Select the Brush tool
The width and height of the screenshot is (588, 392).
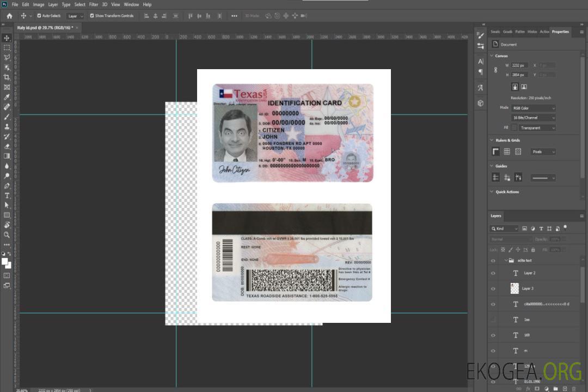(7, 117)
